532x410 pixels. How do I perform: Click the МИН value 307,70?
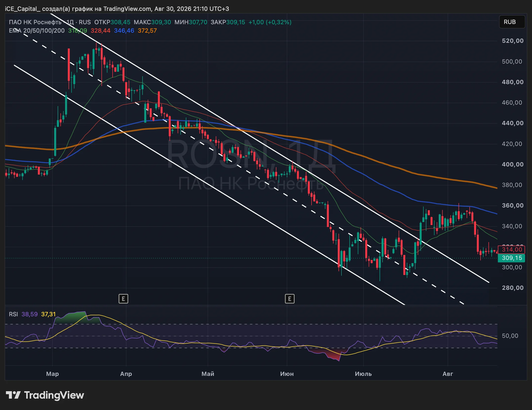coord(198,22)
